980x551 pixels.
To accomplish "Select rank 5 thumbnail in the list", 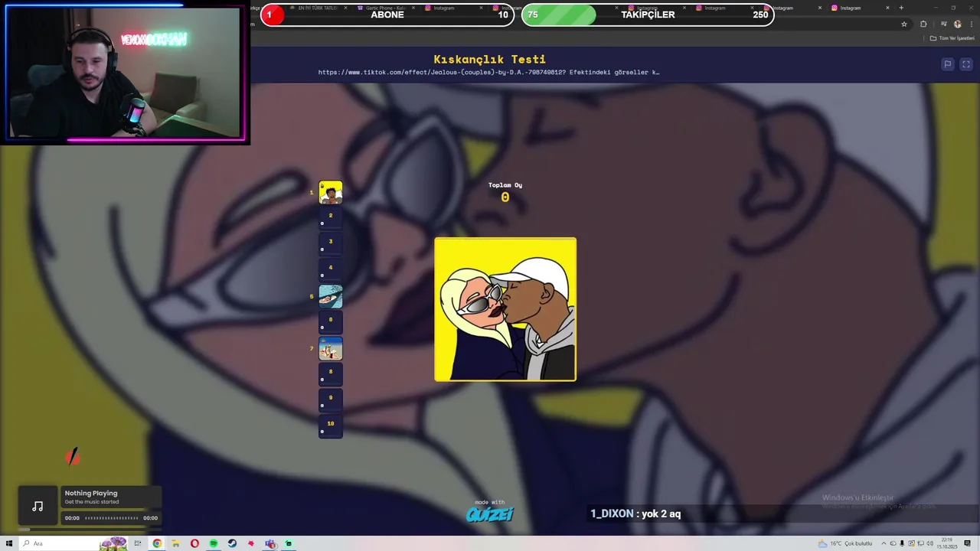I will (x=331, y=296).
